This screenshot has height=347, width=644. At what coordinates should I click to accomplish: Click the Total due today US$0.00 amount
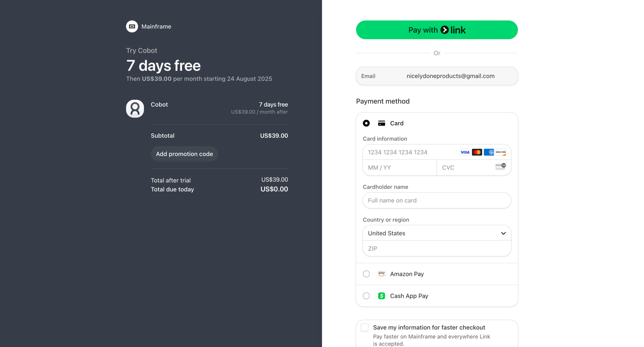274,189
